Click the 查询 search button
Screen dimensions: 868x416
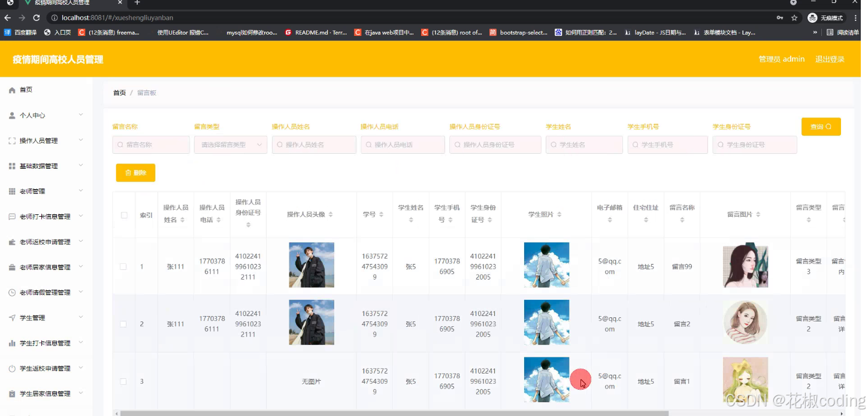(821, 126)
